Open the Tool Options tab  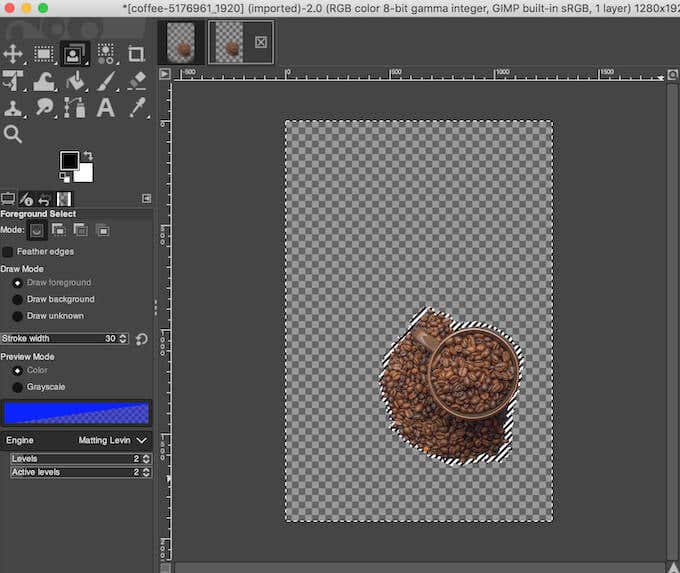[9, 199]
